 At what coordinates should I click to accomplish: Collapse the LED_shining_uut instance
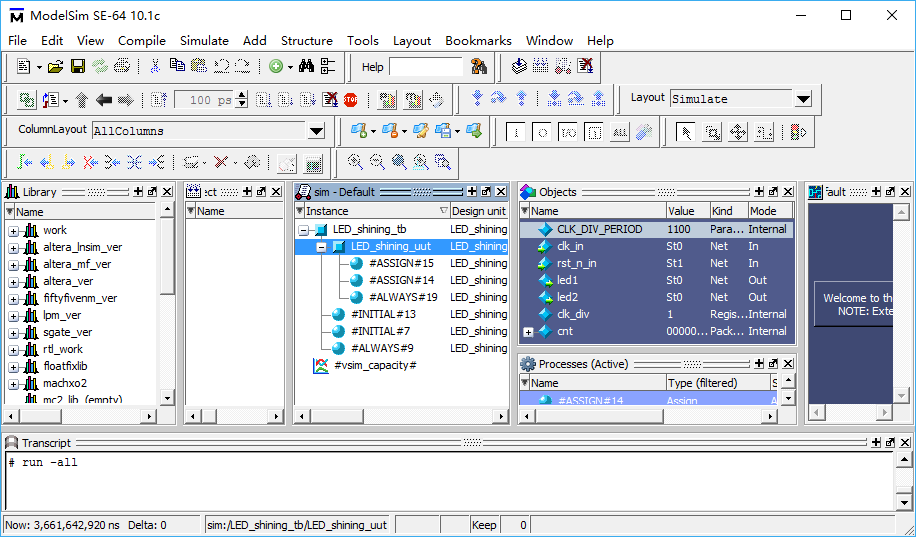(x=321, y=247)
